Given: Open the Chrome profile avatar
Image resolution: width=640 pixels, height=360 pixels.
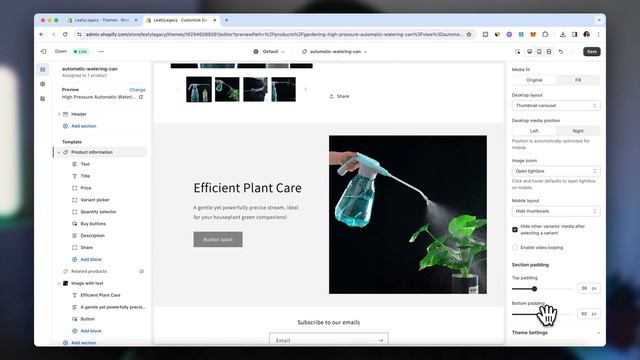Looking at the screenshot, I should coord(587,35).
